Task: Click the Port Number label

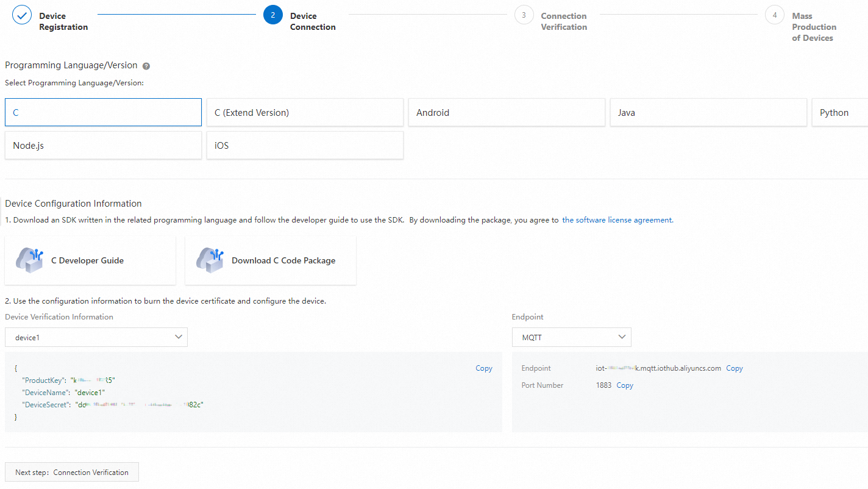Action: 542,385
